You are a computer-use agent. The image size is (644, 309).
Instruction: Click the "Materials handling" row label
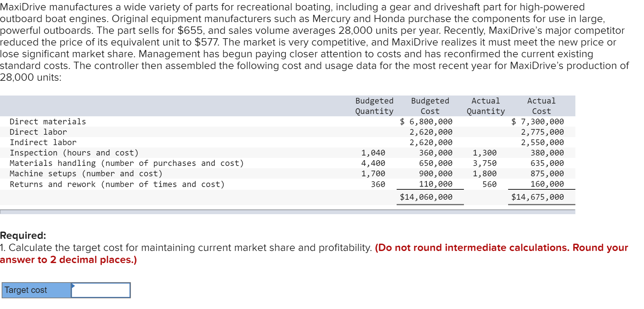(127, 163)
